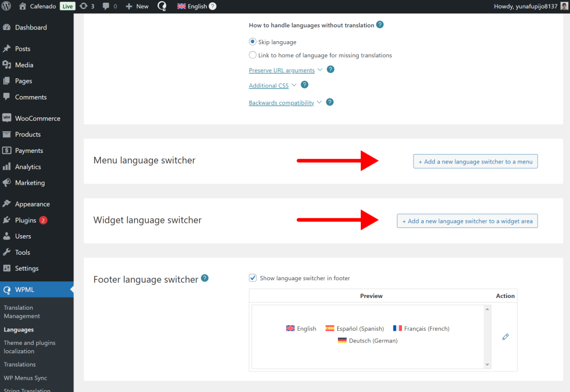Expand the Additional CSS section
Screen dimensions: 570x392
[268, 86]
